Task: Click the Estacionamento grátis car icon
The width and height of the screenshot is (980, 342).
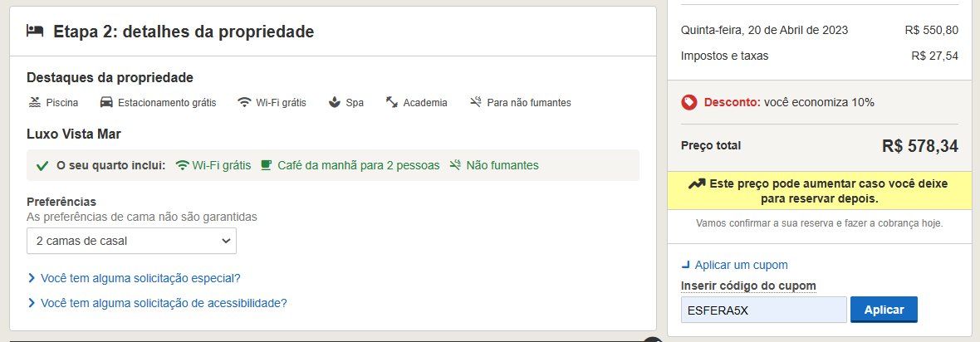Action: point(106,103)
